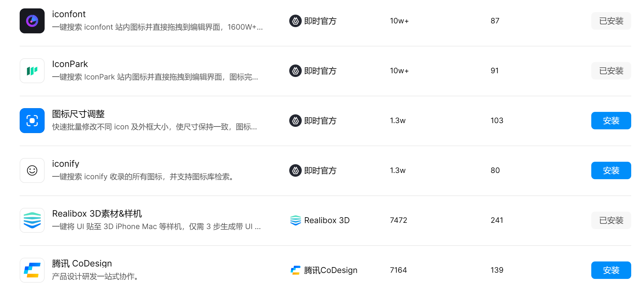
Task: Click 已安装 button for Realibox 3D素材&样机
Action: coord(611,220)
